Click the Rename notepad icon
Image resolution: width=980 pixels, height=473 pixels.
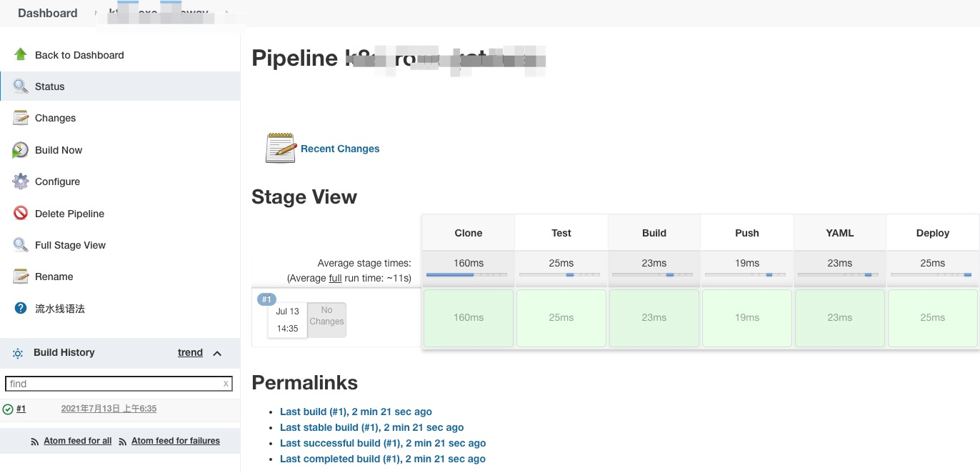click(21, 277)
